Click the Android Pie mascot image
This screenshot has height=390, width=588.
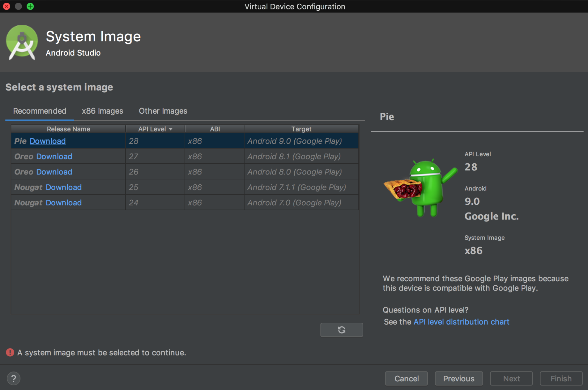(x=420, y=188)
